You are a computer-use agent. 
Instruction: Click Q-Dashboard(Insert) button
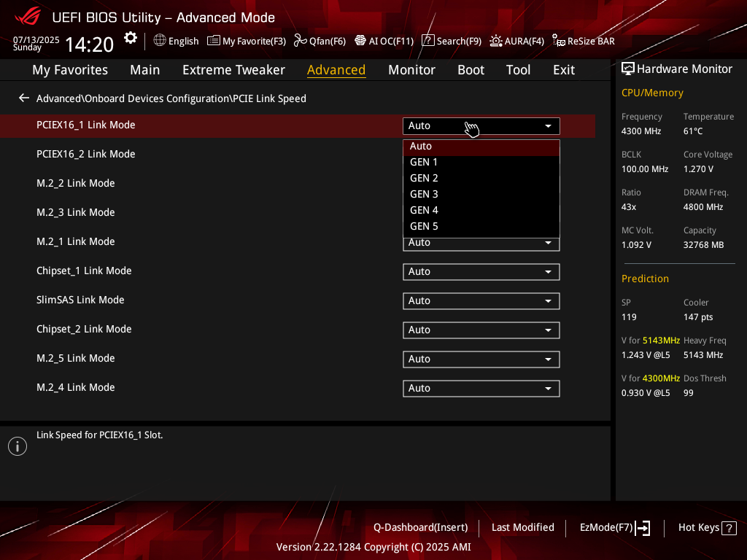[421, 528]
